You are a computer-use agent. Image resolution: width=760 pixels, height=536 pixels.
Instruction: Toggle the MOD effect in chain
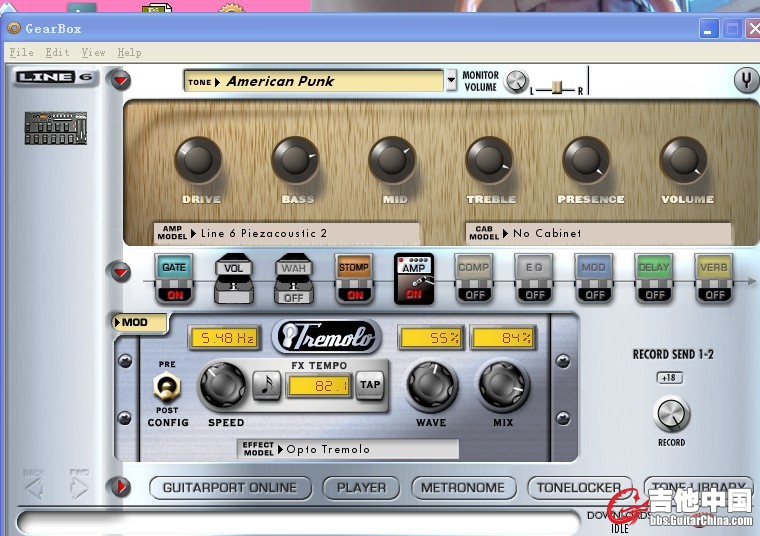point(594,279)
